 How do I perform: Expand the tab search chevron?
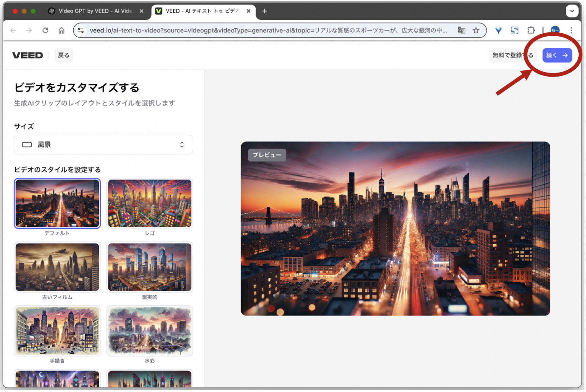point(572,11)
